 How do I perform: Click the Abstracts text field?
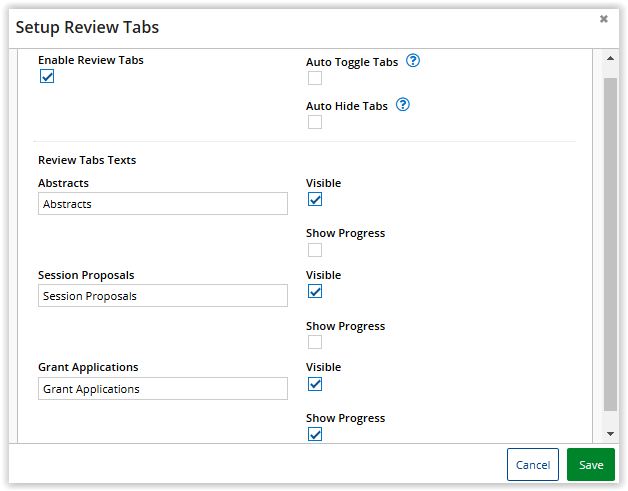click(163, 203)
